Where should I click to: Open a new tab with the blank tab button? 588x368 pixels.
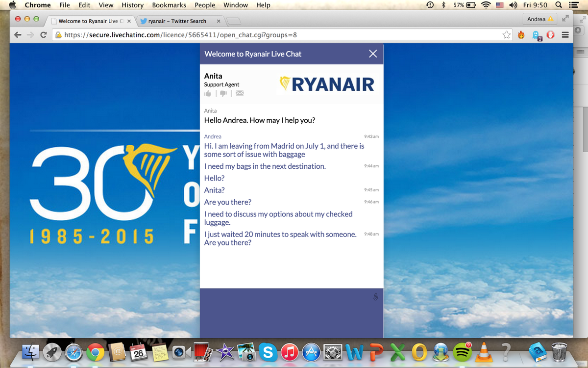234,21
